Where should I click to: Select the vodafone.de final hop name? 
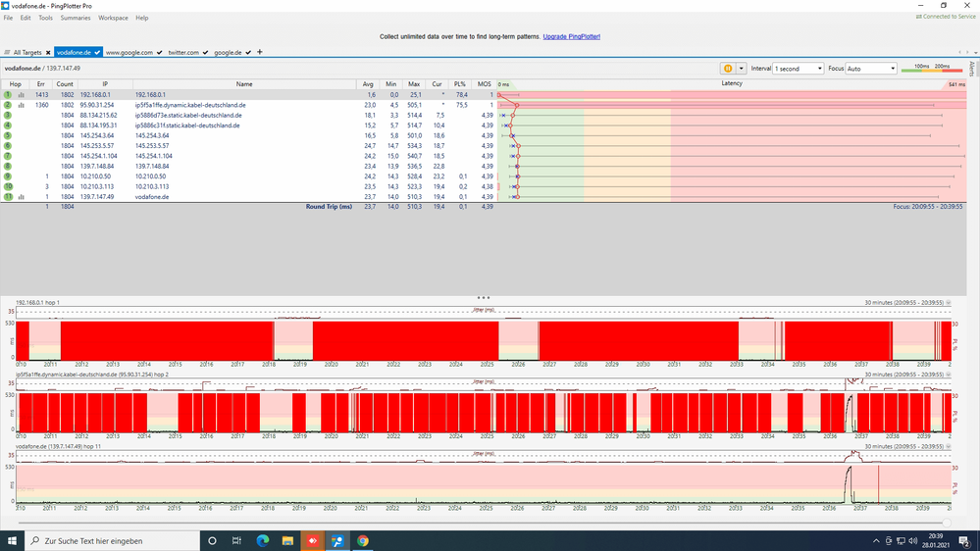pyautogui.click(x=152, y=197)
